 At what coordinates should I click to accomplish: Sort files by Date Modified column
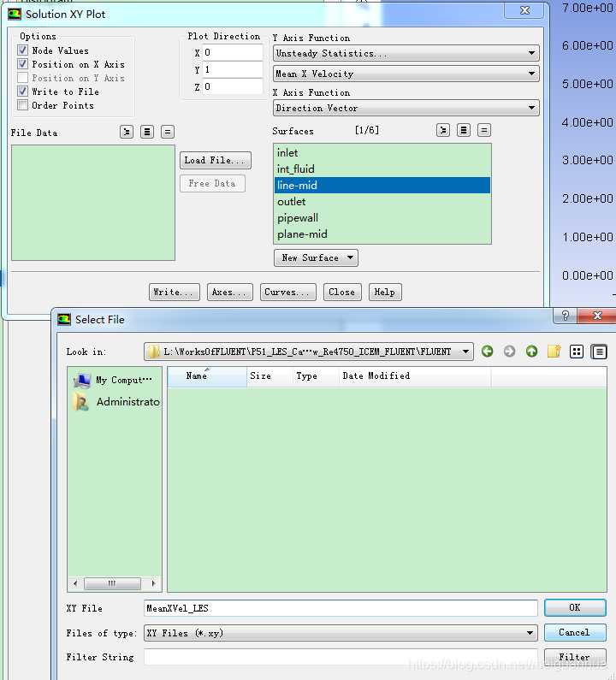[x=415, y=376]
